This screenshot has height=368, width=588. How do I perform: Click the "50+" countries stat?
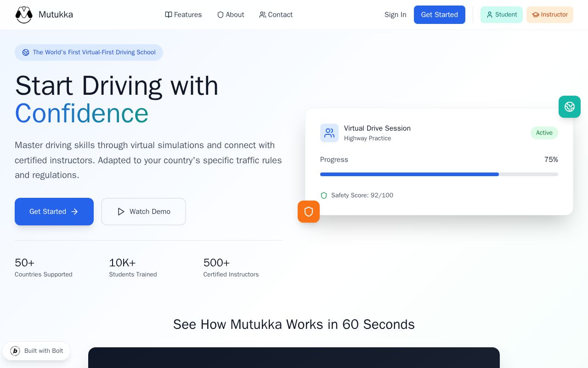[x=25, y=263]
